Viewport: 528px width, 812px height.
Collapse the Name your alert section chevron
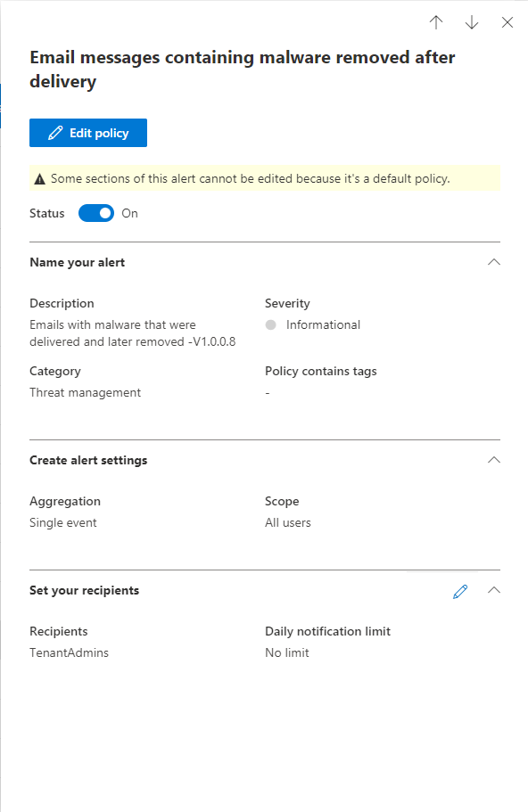494,262
